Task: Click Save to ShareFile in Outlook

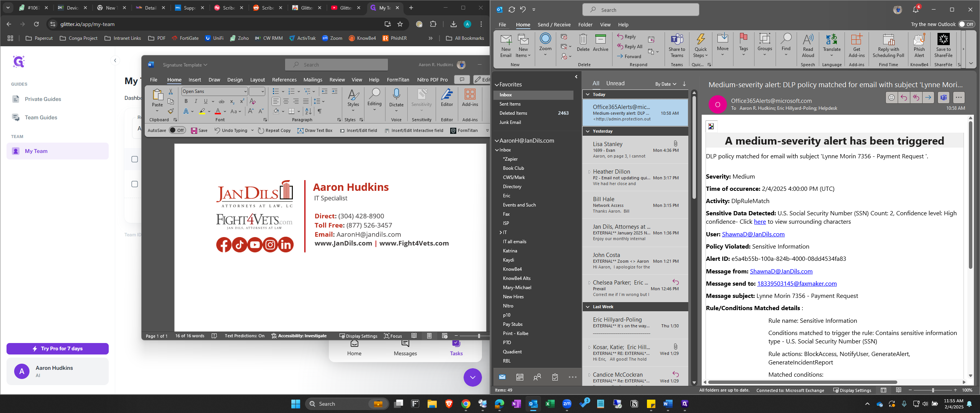Action: (943, 46)
